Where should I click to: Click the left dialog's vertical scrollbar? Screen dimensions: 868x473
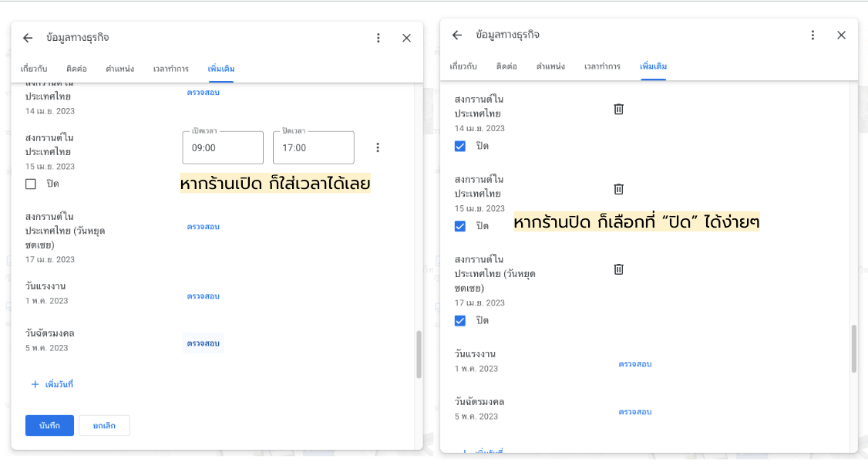419,354
